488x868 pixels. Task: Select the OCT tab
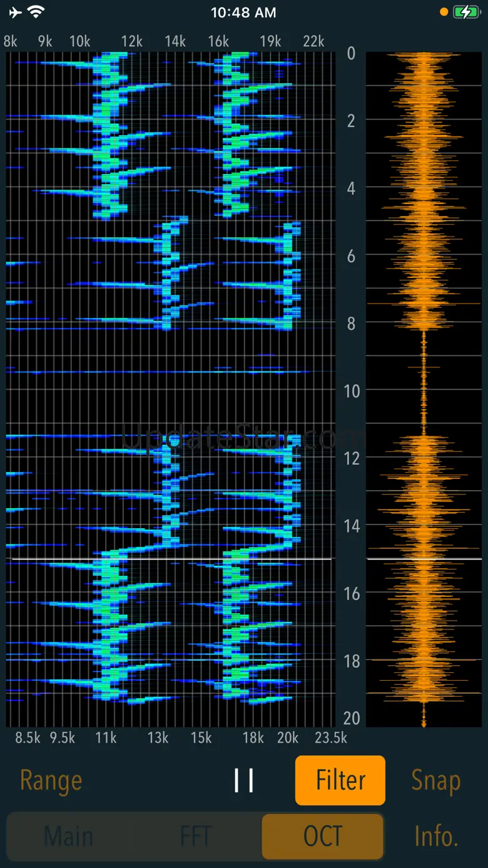pos(322,837)
